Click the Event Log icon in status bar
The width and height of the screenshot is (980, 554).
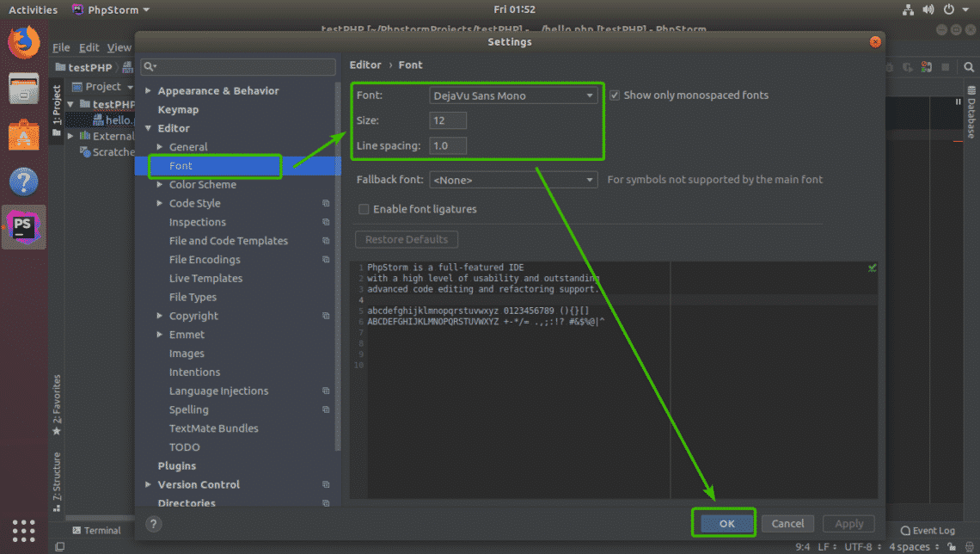905,531
